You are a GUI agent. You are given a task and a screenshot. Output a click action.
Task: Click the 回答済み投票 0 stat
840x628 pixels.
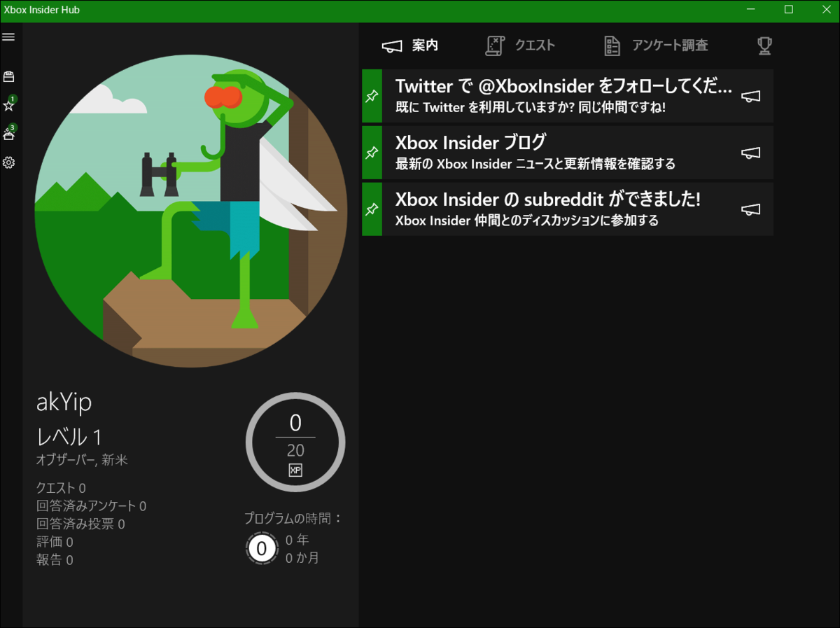point(80,524)
